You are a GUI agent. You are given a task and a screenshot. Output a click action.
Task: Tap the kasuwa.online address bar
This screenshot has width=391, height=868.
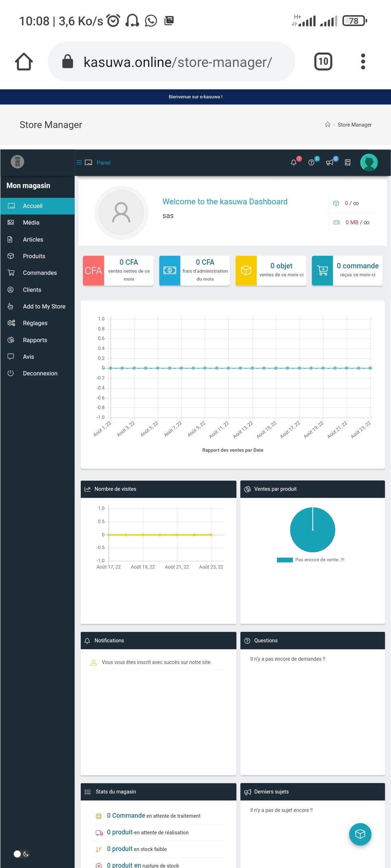172,61
